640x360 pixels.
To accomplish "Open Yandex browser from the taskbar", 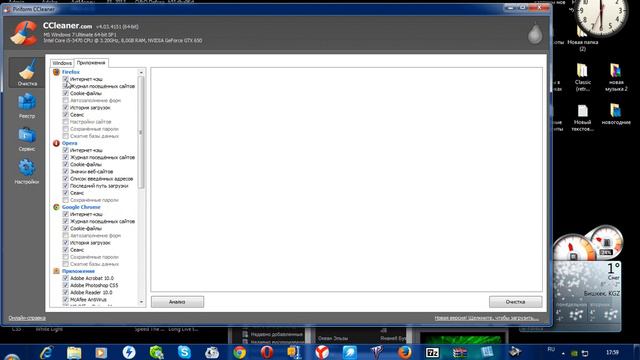I will [322, 352].
